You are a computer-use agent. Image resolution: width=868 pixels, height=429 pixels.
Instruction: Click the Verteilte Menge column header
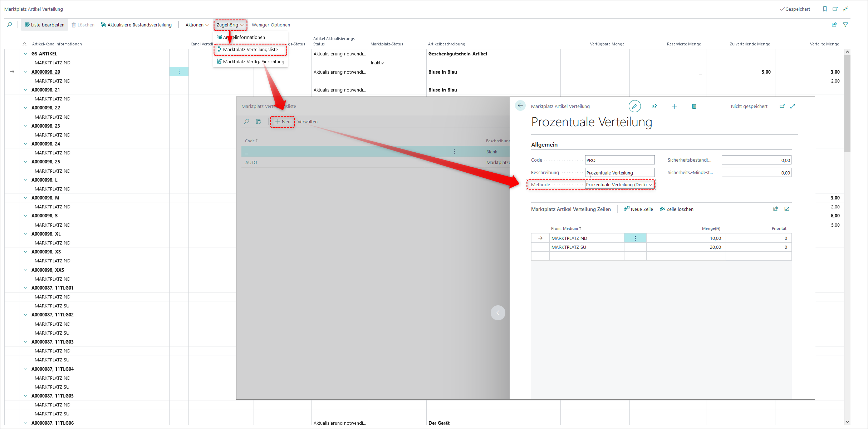point(824,44)
